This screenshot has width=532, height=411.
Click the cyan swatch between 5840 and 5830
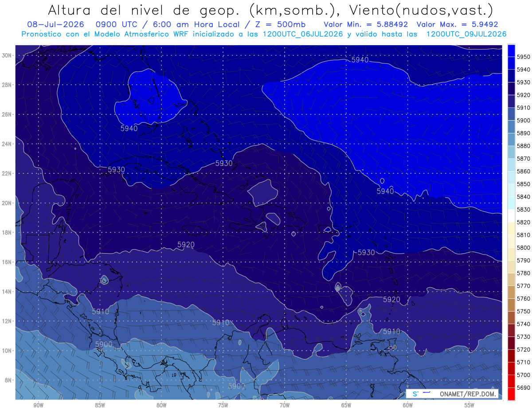(511, 203)
